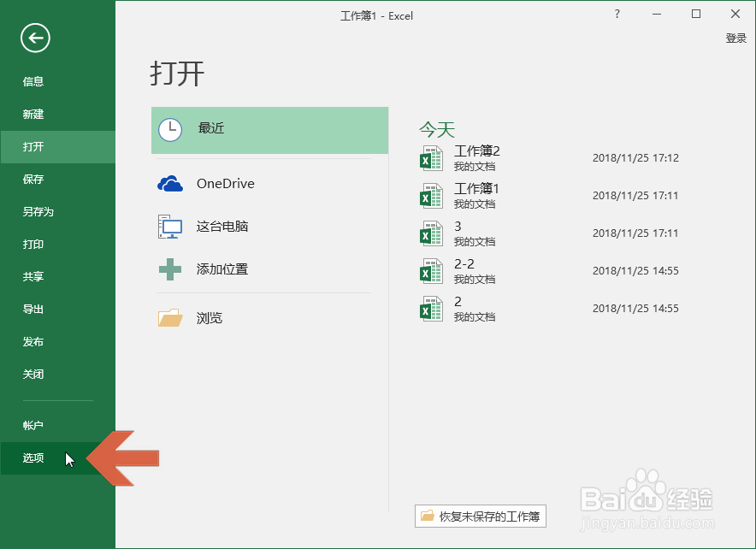Click the 今天 group heading
Viewport: 756px width, 549px height.
coord(437,129)
